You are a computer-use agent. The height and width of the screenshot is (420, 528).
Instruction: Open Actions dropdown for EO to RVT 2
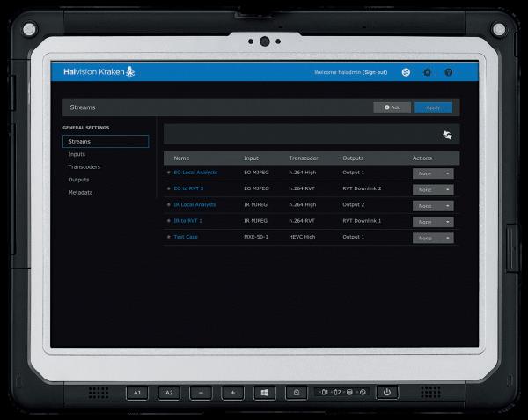pyautogui.click(x=433, y=189)
